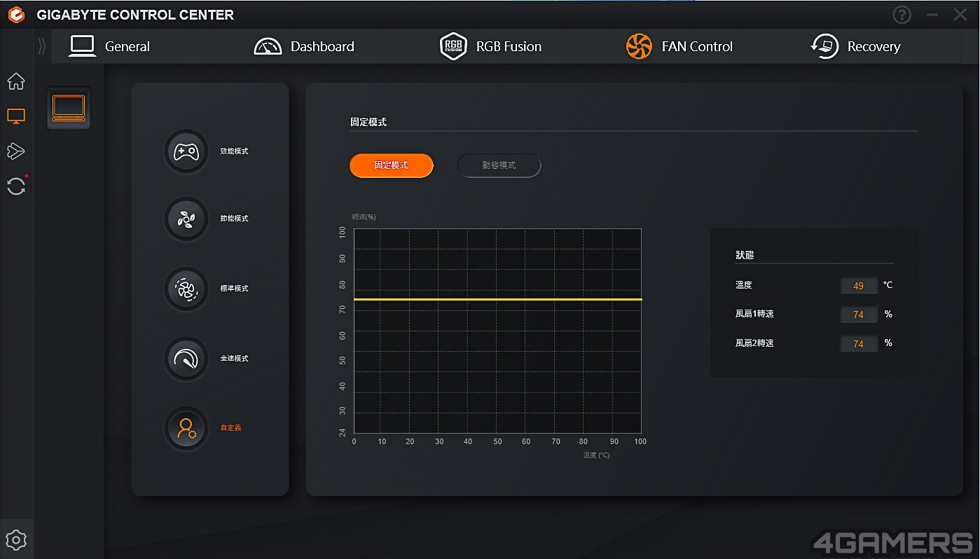Viewport: 980px width, 559px height.
Task: Select the monitor icon in sidebar
Action: pyautogui.click(x=16, y=116)
